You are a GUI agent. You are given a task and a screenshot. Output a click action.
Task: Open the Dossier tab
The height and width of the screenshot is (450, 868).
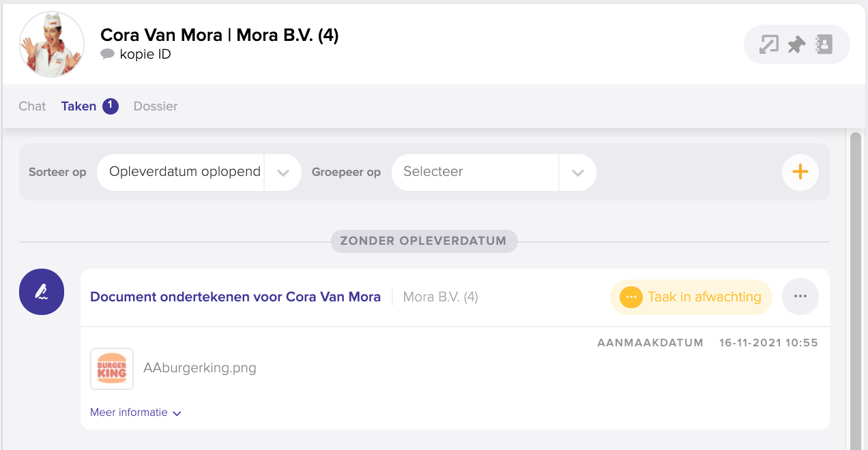[x=156, y=106]
